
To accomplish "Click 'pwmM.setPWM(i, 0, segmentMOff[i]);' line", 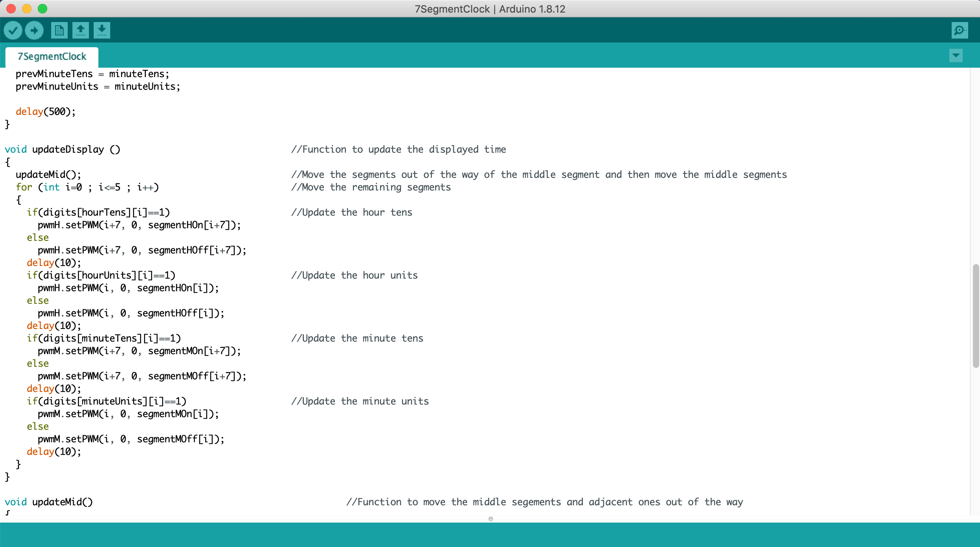I will pyautogui.click(x=131, y=439).
